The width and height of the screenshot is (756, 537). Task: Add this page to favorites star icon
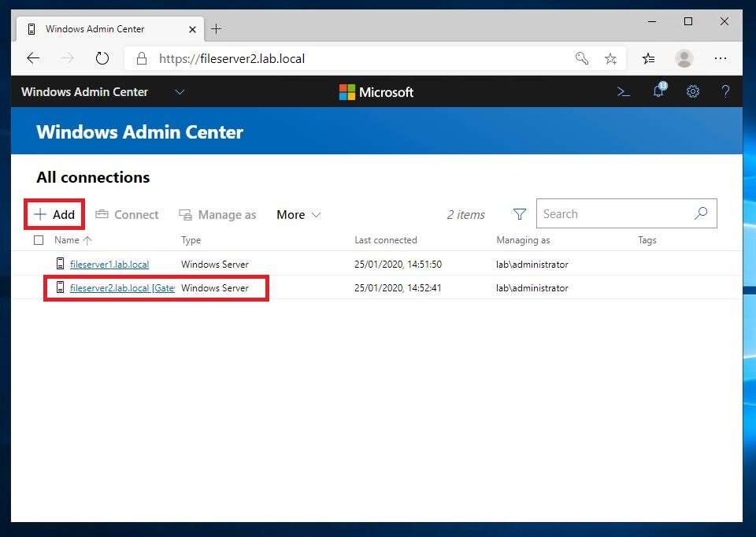610,59
